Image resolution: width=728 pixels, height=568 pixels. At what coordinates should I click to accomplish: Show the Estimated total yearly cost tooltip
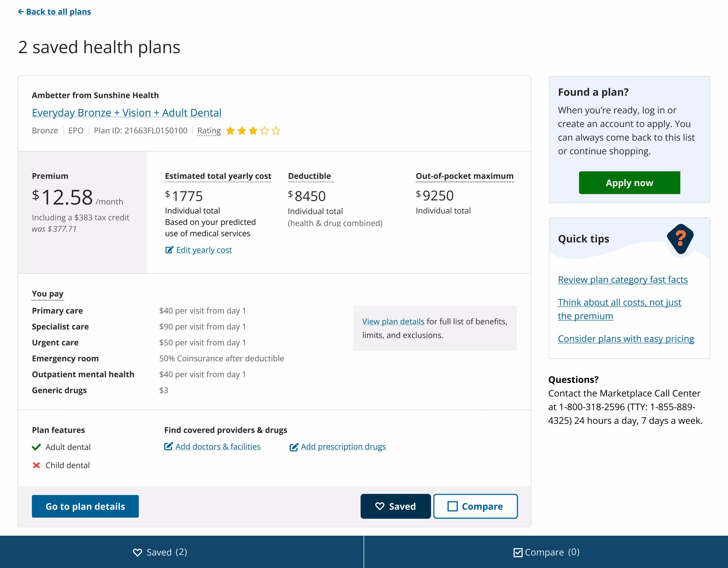pos(218,176)
